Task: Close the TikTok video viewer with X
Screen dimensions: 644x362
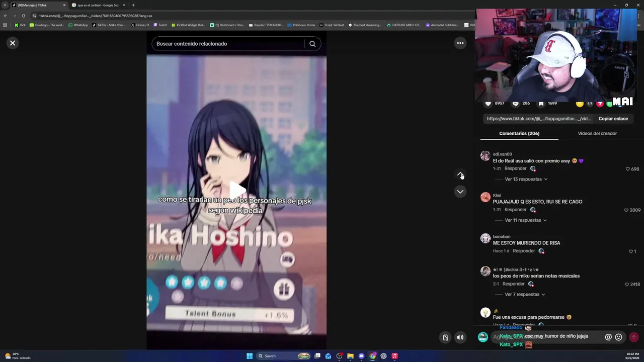Action: [x=13, y=43]
